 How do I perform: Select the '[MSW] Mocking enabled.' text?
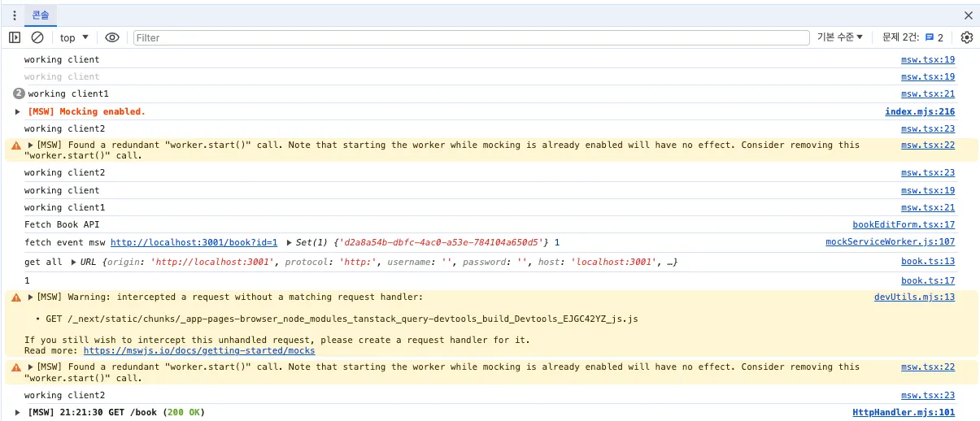pyautogui.click(x=86, y=111)
